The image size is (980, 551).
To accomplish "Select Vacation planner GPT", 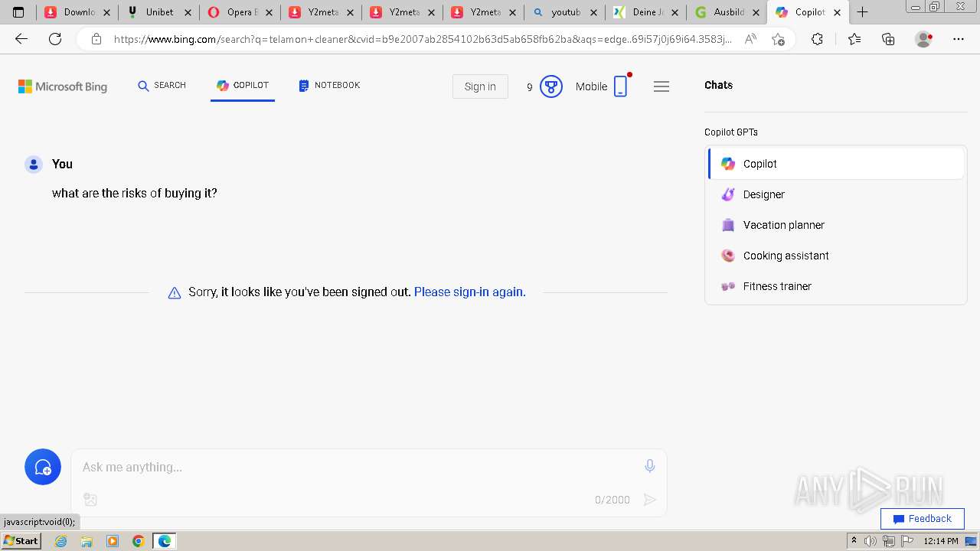I will [x=836, y=225].
